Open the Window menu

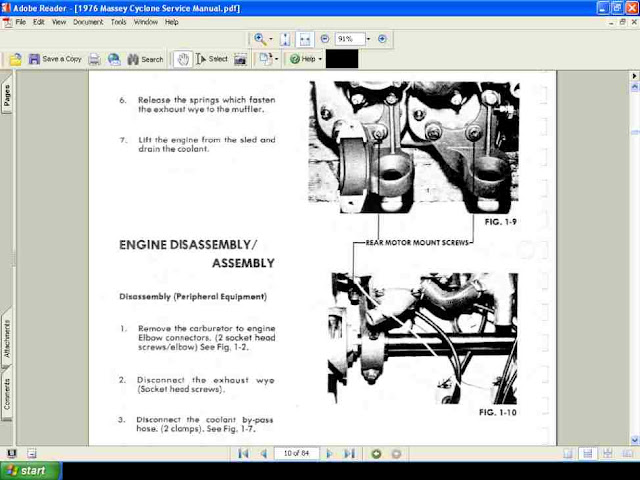pos(145,22)
